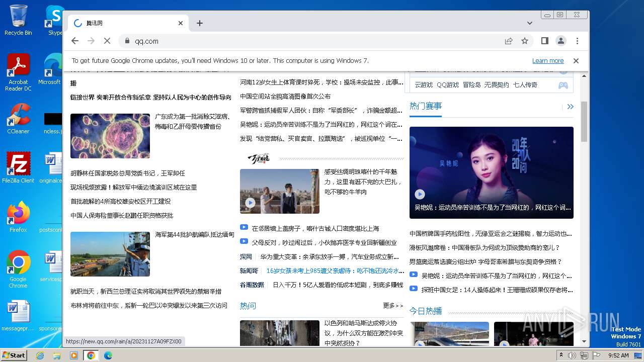Open the Recycle Bin desktop icon
Image resolution: width=644 pixels, height=362 pixels.
point(18,20)
